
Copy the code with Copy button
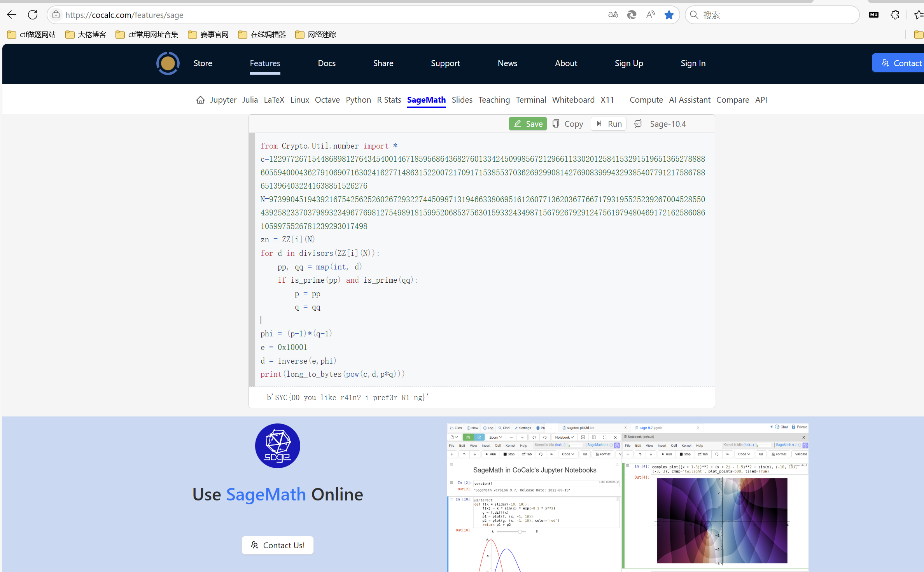[x=568, y=124]
